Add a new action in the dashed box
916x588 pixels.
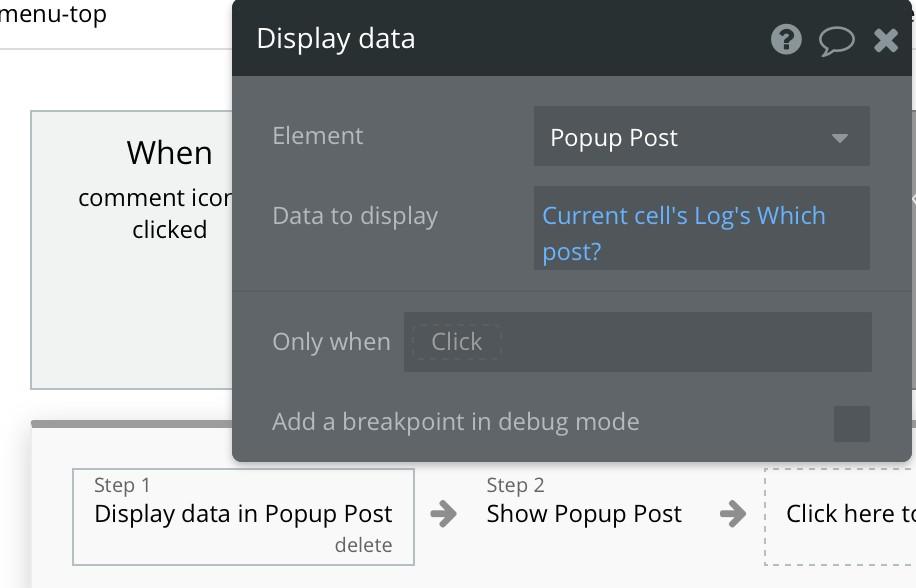(840, 516)
